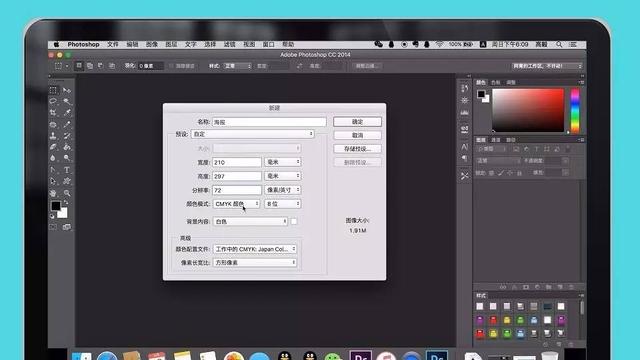Select the Pen tool
Image resolution: width=640 pixels, height=360 pixels.
pos(53,169)
